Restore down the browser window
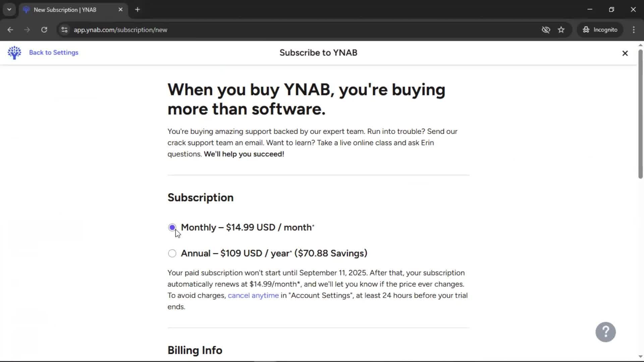Viewport: 644px width, 362px height. pos(611,10)
